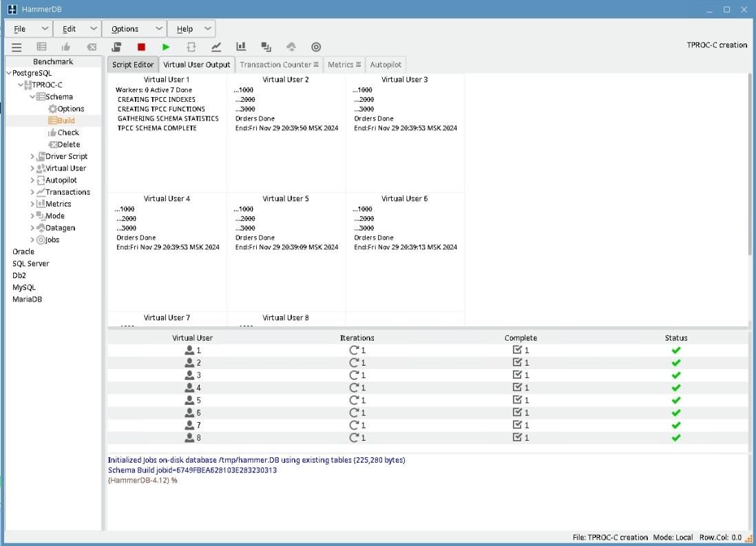Open the metrics bar-chart toolbar icon
The width and height of the screenshot is (756, 546).
(x=241, y=47)
